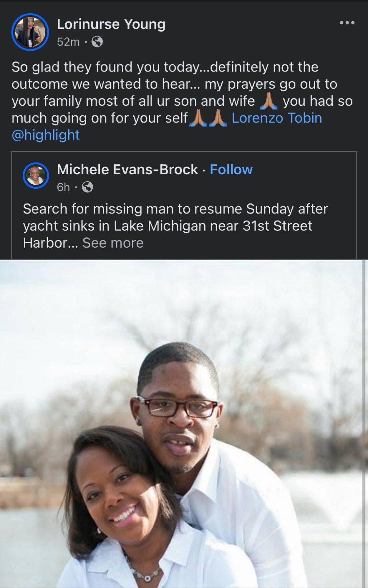Screen dimensions: 368x588
Task: Click the @highlight mention
Action: (x=46, y=135)
